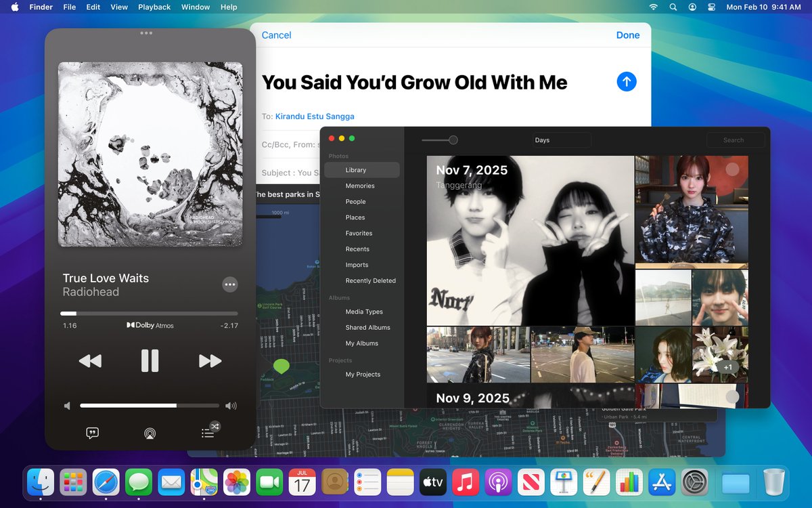Open Spotlight search in the menu bar
The width and height of the screenshot is (812, 508).
pyautogui.click(x=673, y=7)
